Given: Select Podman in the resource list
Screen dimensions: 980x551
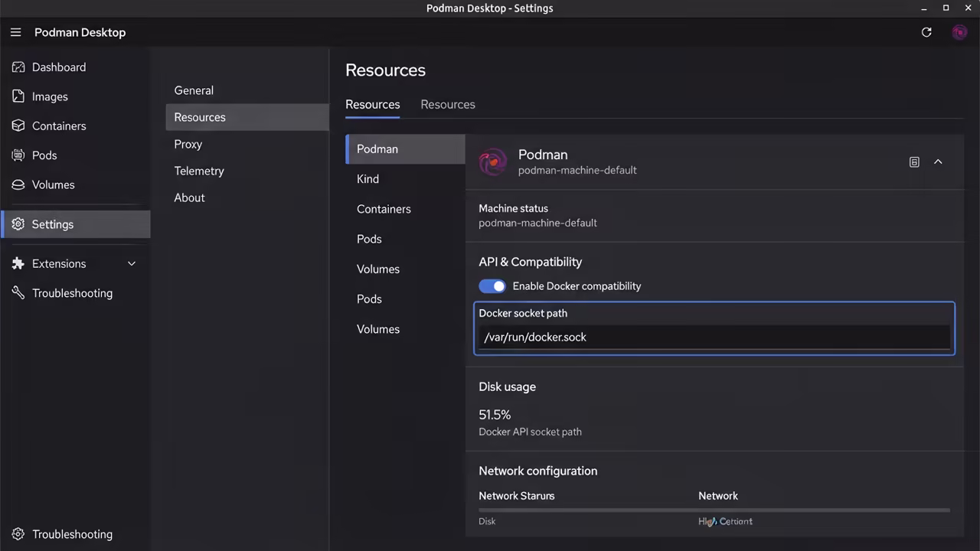Looking at the screenshot, I should tap(405, 149).
